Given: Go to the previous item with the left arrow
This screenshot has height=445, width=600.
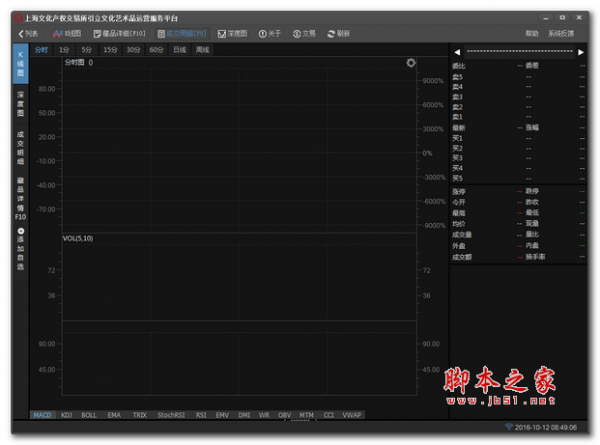Looking at the screenshot, I should click(x=457, y=52).
